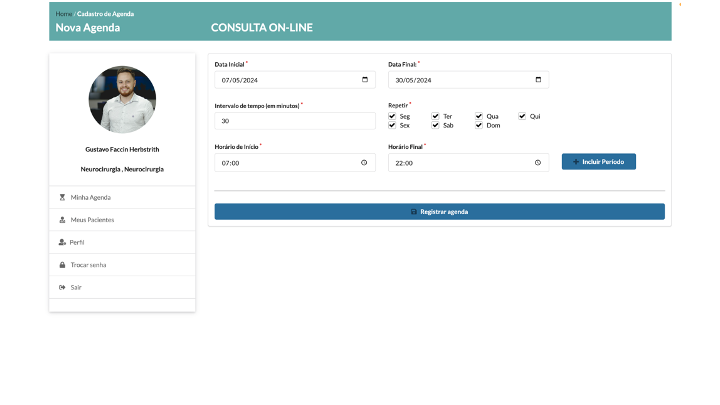Click clock icon in Horário de Início

pos(364,162)
